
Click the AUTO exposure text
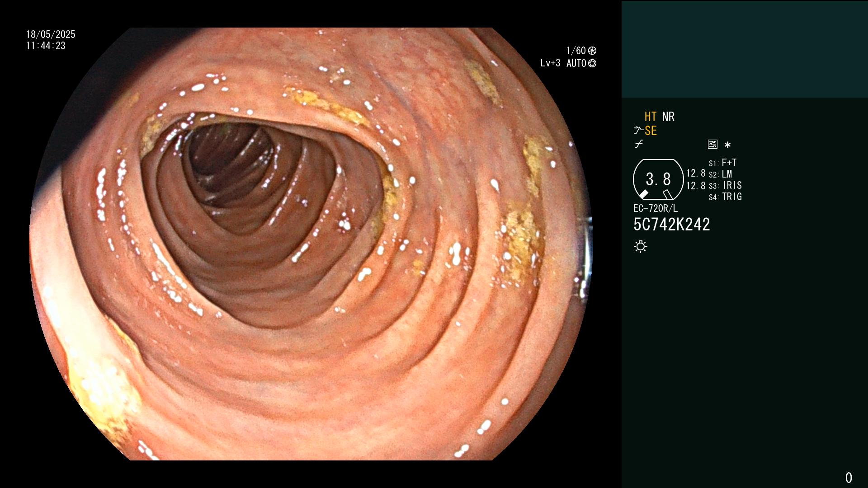(x=576, y=63)
